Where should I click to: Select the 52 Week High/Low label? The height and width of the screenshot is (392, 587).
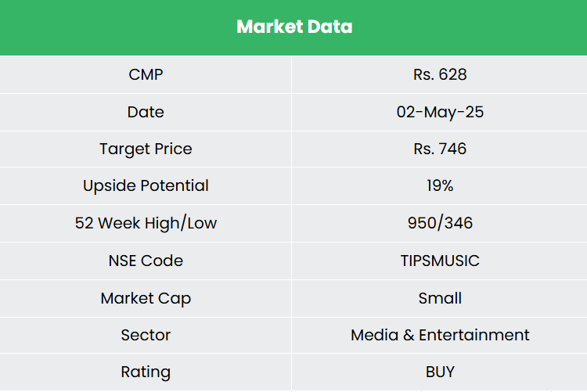(x=146, y=223)
